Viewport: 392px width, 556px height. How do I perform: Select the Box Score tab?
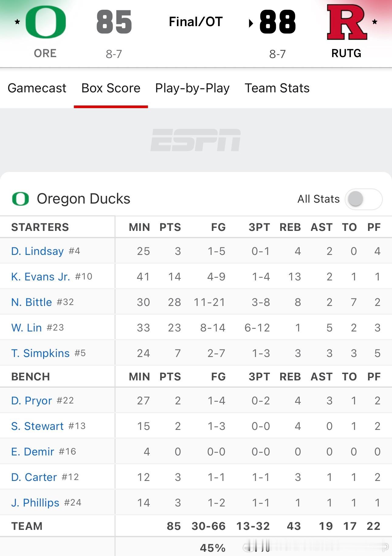pyautogui.click(x=111, y=88)
